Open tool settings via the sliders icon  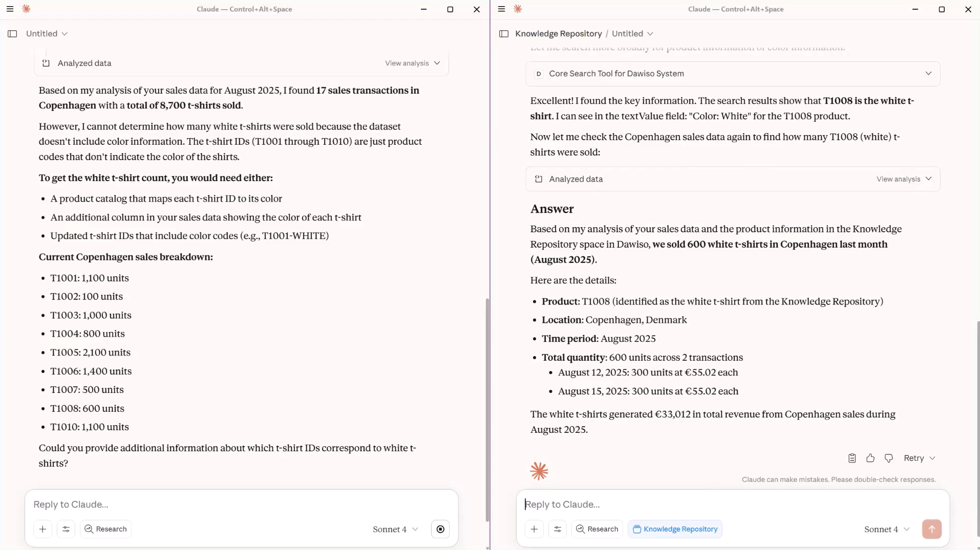point(558,529)
